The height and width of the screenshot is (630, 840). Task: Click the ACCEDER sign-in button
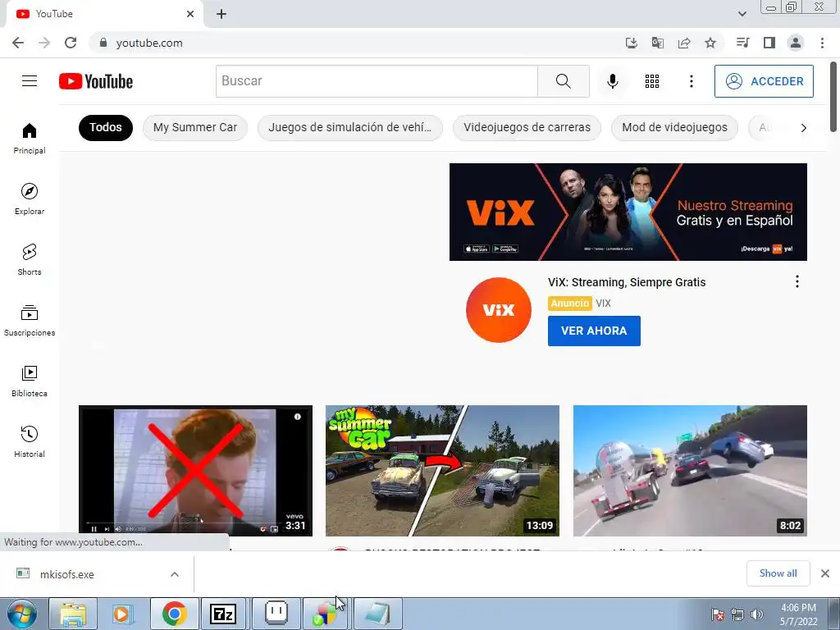(764, 81)
